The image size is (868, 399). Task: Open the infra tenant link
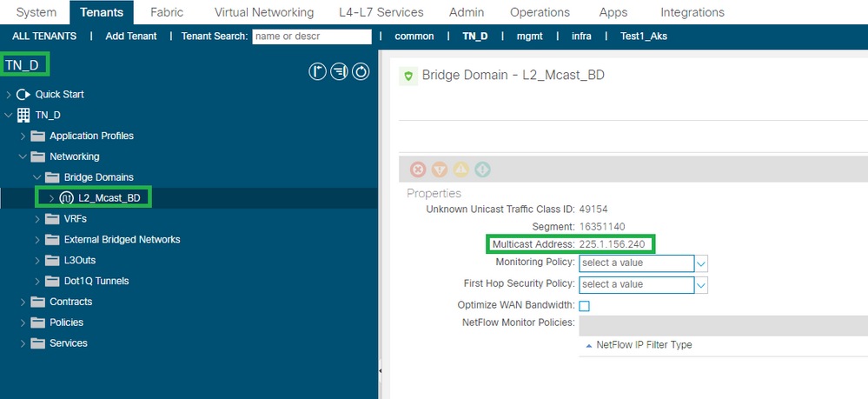(x=581, y=36)
